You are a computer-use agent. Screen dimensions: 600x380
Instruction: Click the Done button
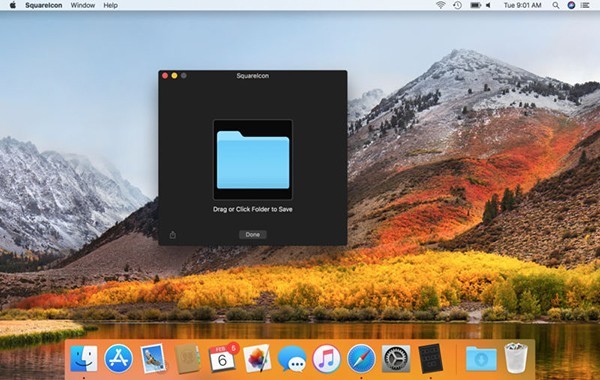click(x=253, y=235)
